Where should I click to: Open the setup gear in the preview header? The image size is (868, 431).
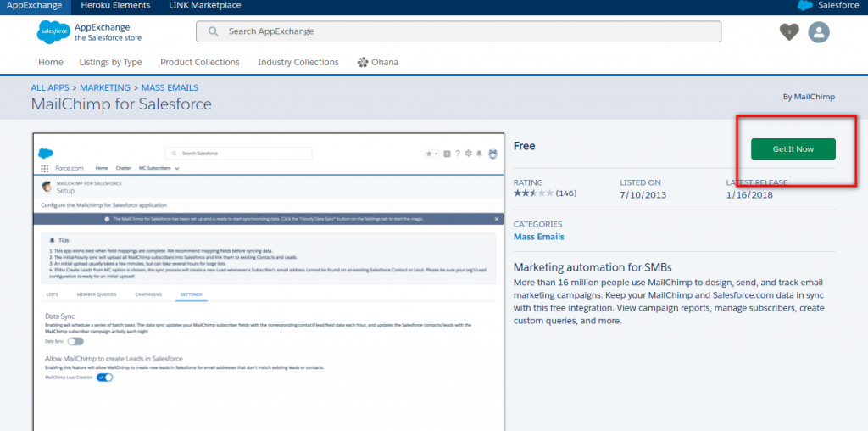468,154
